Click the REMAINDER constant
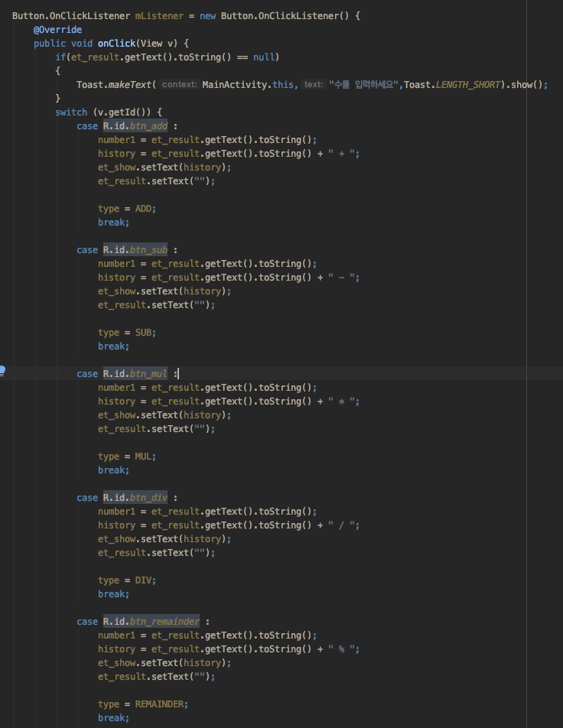 (159, 704)
